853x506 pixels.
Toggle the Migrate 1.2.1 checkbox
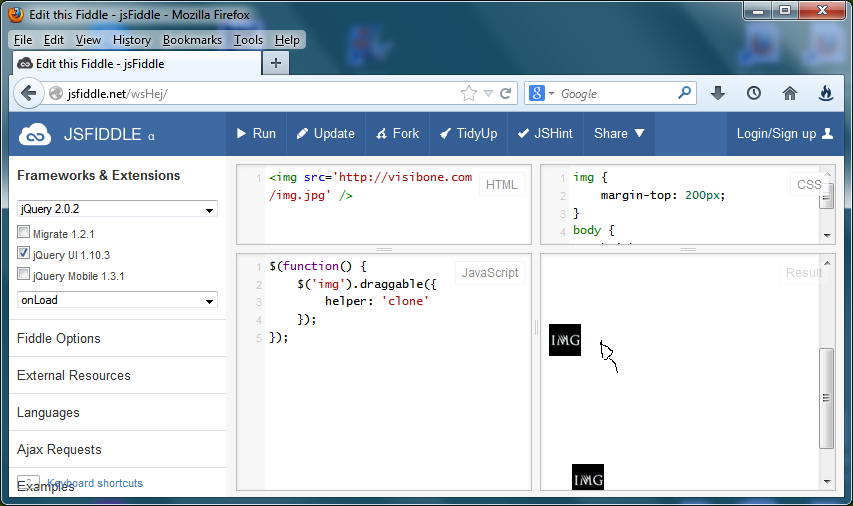click(x=23, y=232)
